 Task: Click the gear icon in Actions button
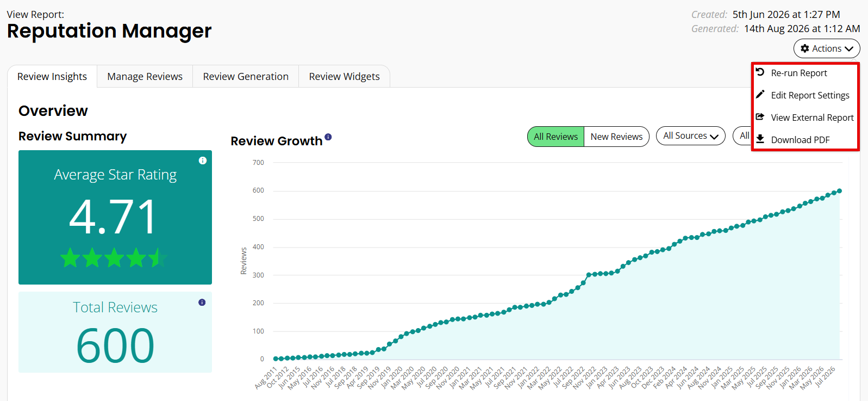click(x=805, y=48)
